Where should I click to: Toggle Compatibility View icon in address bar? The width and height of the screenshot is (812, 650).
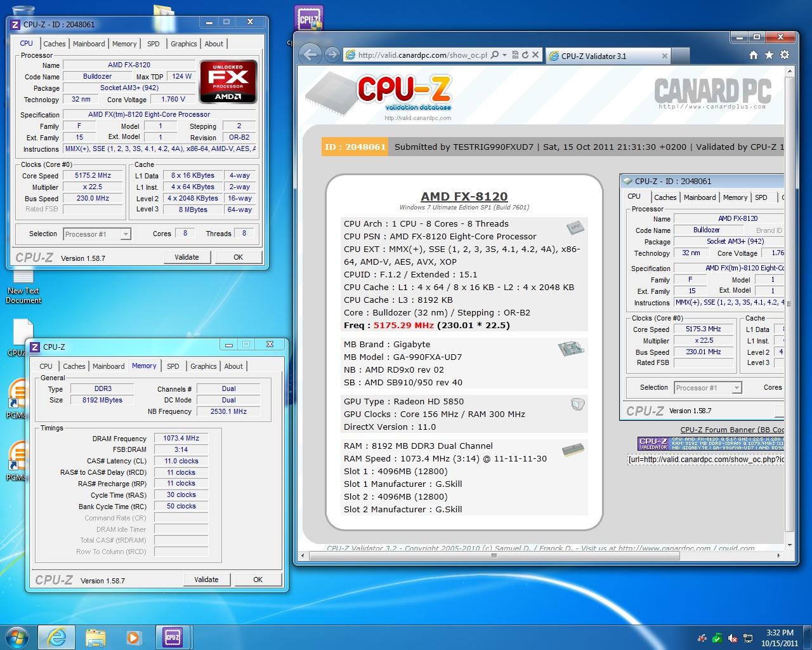coord(515,55)
